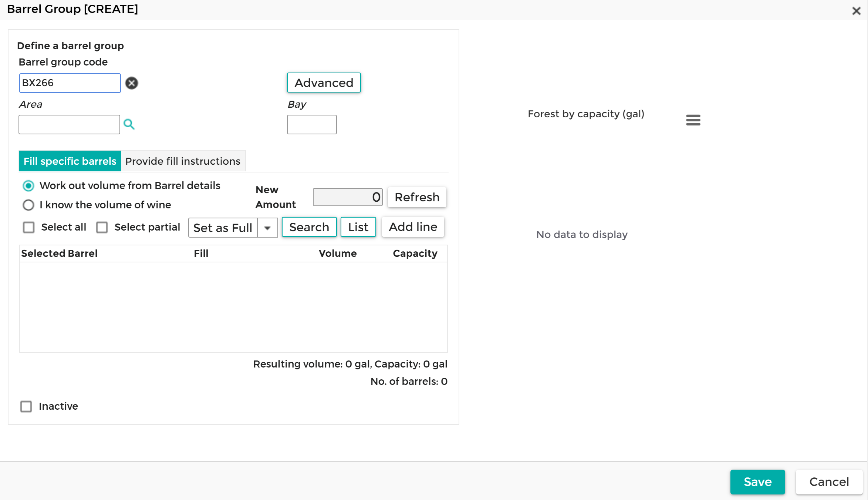Switch to Provide fill instructions tab
868x500 pixels.
(x=183, y=161)
